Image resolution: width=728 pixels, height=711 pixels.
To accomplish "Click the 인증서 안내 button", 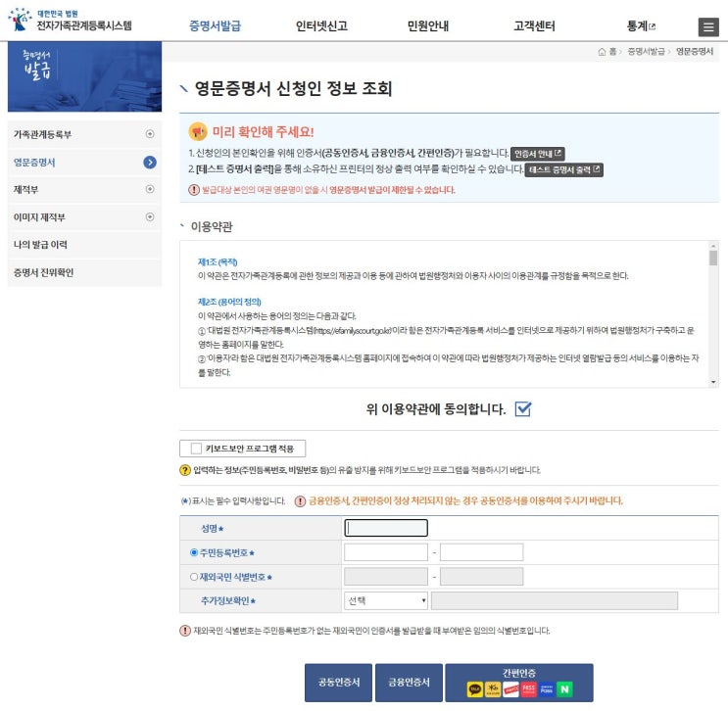I will click(538, 154).
